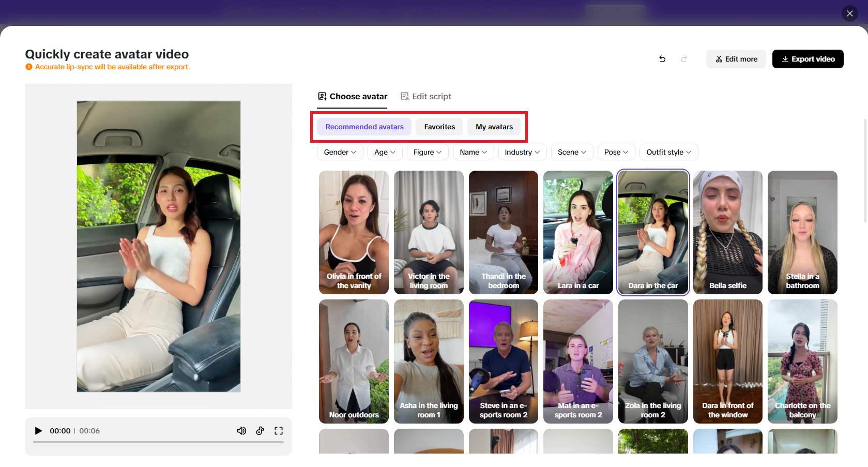
Task: Click the Export video button
Action: click(808, 59)
